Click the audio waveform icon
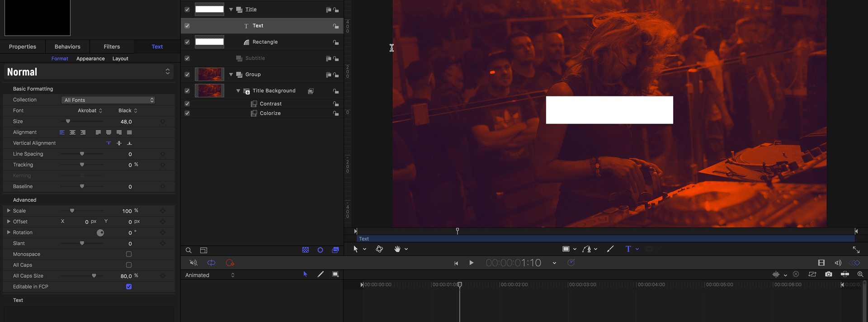Viewport: 868px width, 322px height. [x=776, y=274]
